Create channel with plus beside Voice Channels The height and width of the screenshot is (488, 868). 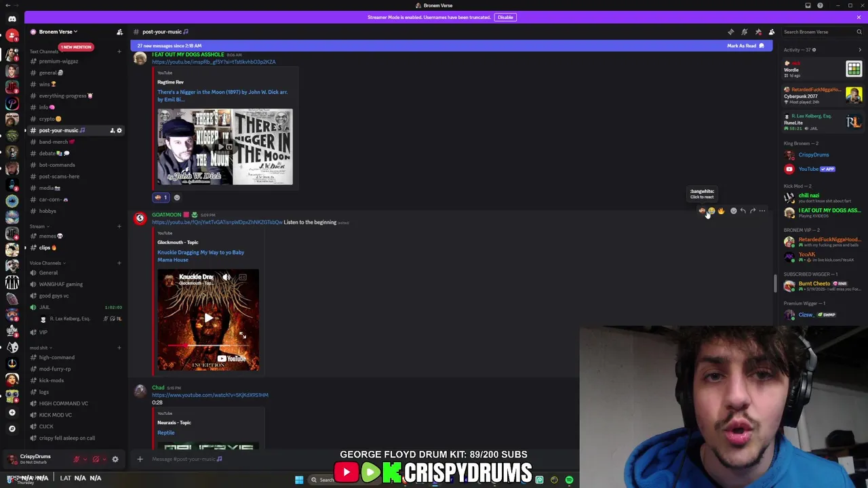pyautogui.click(x=119, y=263)
